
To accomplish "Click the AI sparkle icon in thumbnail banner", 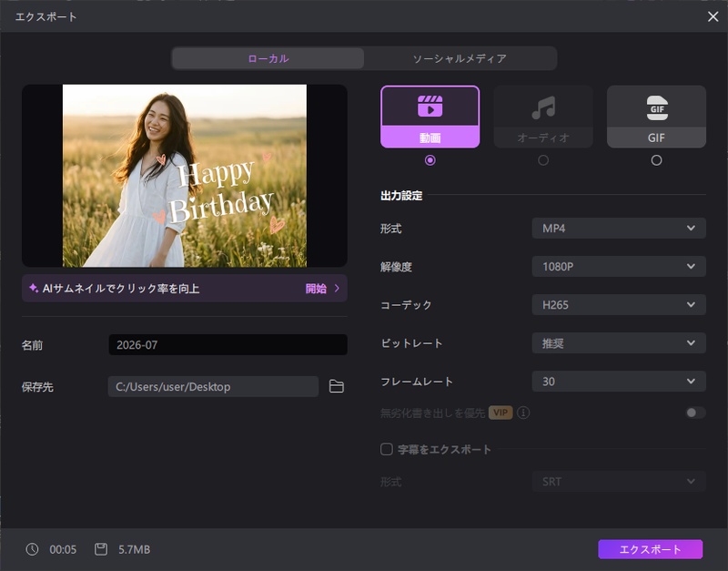I will [x=34, y=288].
